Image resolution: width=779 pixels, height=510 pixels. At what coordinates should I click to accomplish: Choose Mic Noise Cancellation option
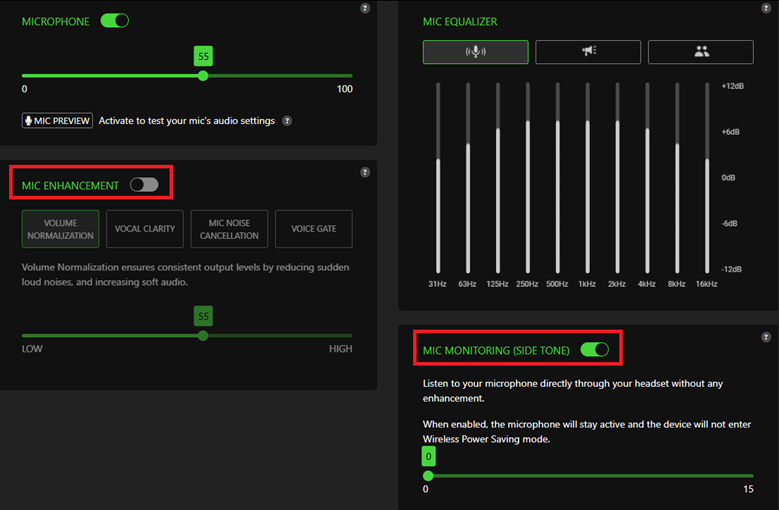pyautogui.click(x=229, y=229)
